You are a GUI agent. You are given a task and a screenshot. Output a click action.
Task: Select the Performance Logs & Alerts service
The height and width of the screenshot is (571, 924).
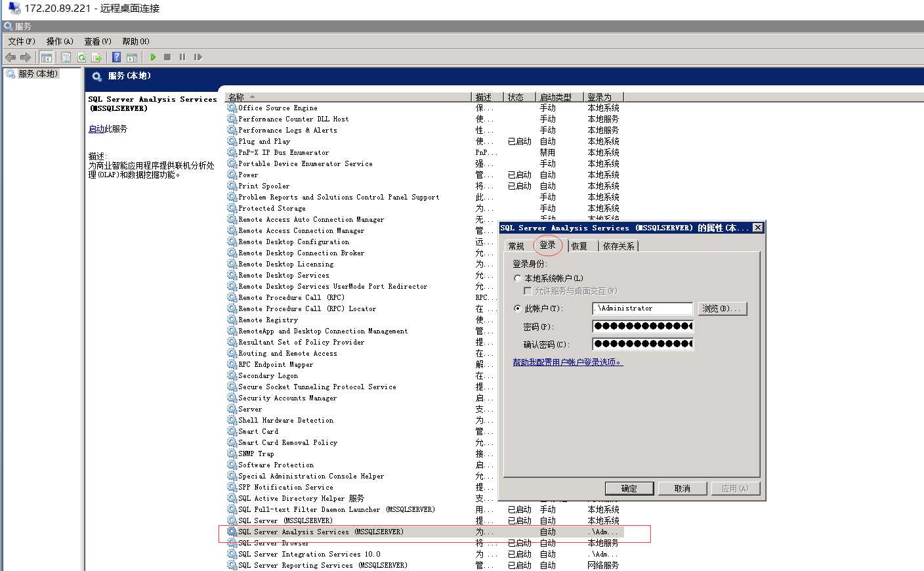[287, 130]
